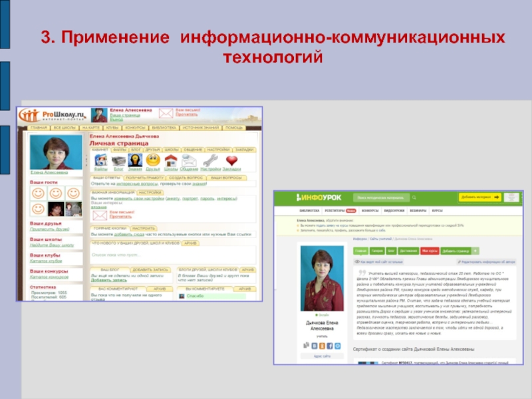The width and height of the screenshot is (532, 399).
Task: Click Елена Алексеевна name link under portrait
Action: pos(49,172)
